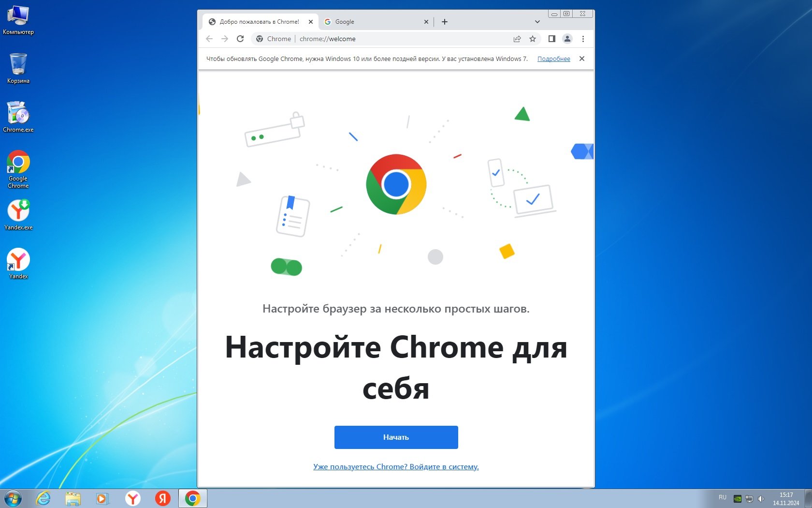Screen dimensions: 812x508
Task: Open the profile avatar menu
Action: coord(567,39)
